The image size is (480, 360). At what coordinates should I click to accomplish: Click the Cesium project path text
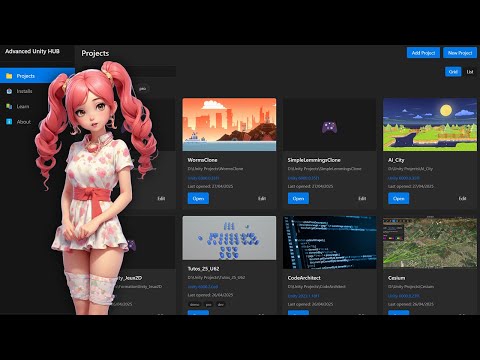point(411,286)
